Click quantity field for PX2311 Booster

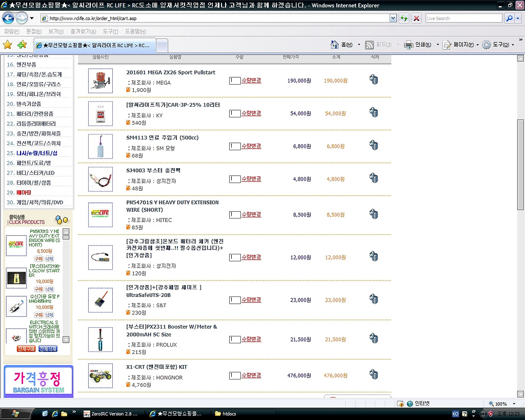click(x=235, y=339)
